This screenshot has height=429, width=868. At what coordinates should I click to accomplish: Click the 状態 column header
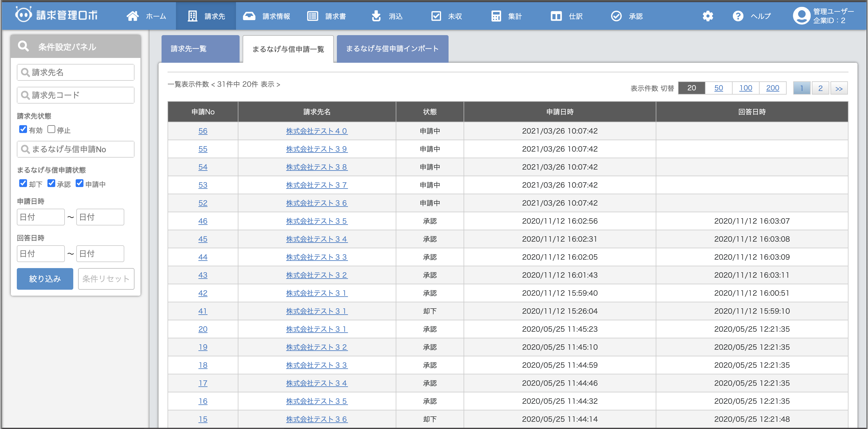point(430,112)
